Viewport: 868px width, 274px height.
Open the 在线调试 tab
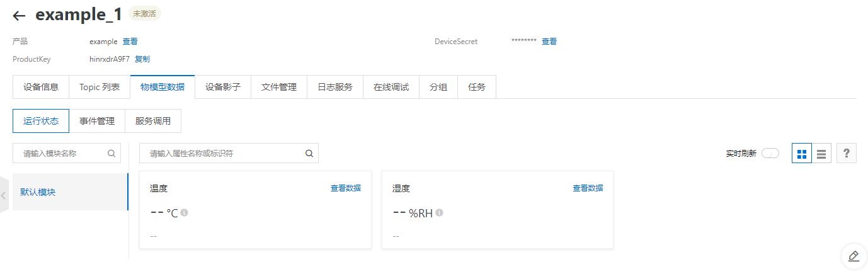pyautogui.click(x=391, y=87)
